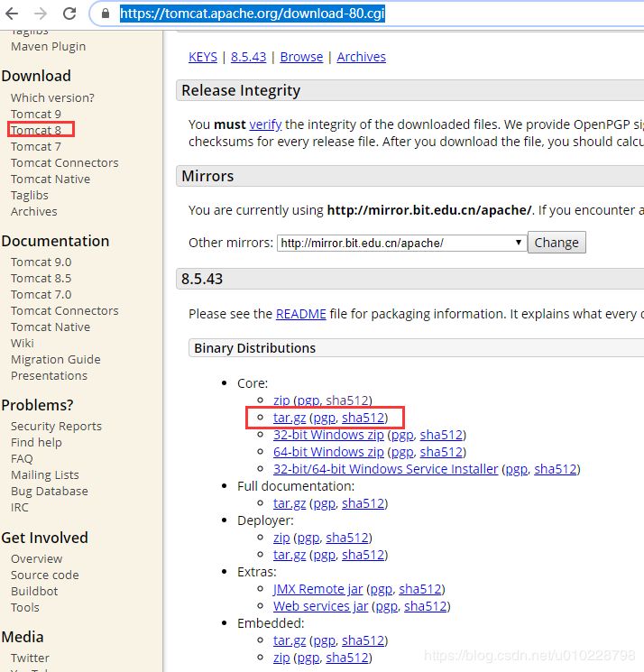Open Overview under Get Involved
Screen dimensions: 644x672
pyautogui.click(x=37, y=559)
